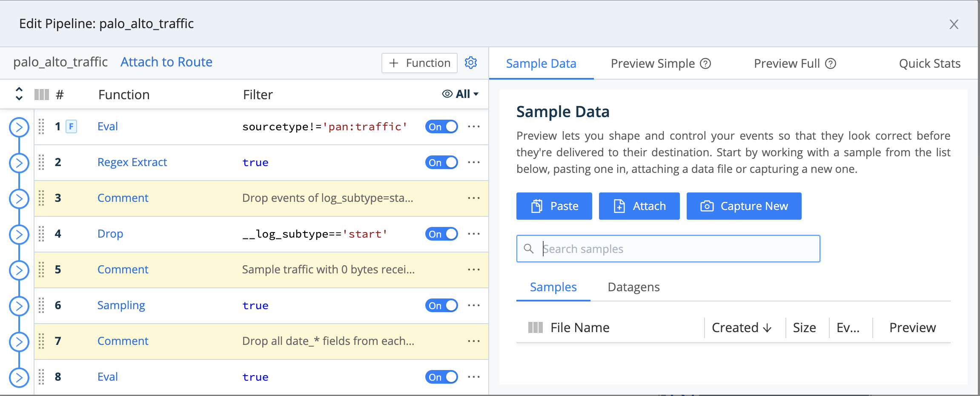Click the help icon next to Preview Full

pos(831,63)
